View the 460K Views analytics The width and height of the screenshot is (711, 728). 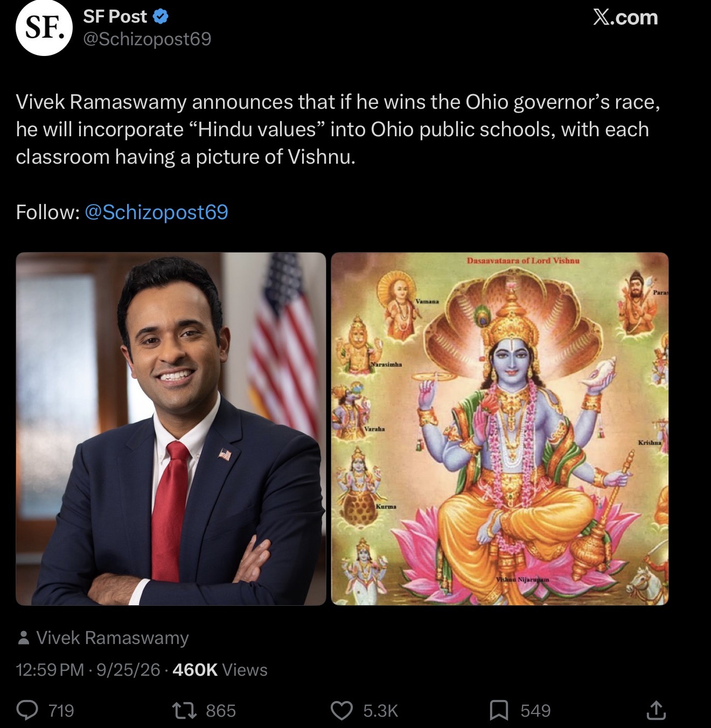coord(220,670)
